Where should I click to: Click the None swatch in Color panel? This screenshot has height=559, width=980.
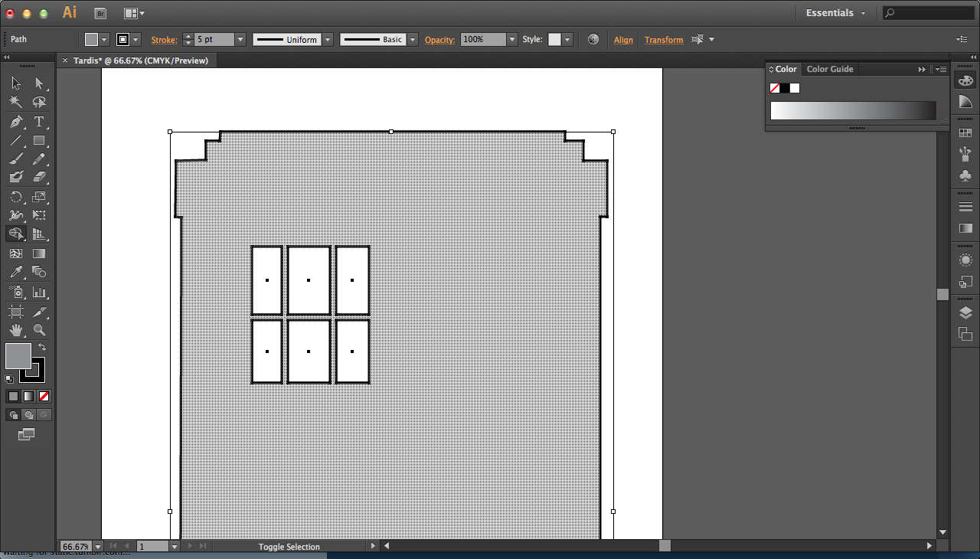774,88
